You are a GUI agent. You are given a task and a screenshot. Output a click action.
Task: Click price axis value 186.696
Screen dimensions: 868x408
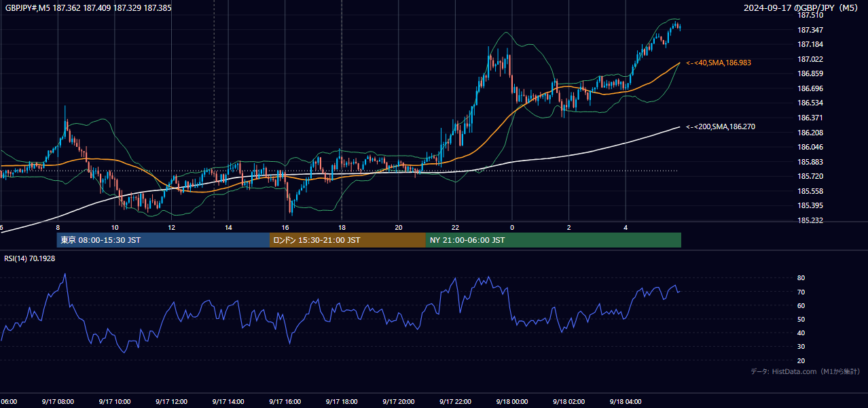coord(810,88)
